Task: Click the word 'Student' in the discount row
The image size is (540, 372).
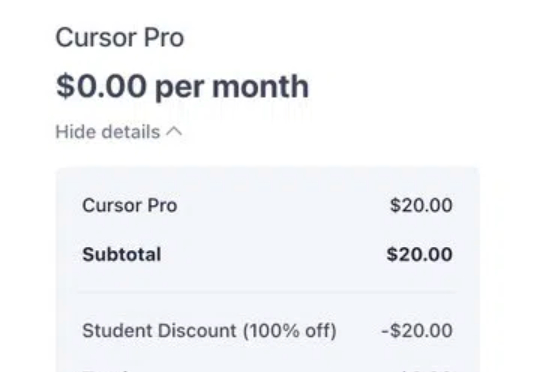Action: [x=117, y=331]
